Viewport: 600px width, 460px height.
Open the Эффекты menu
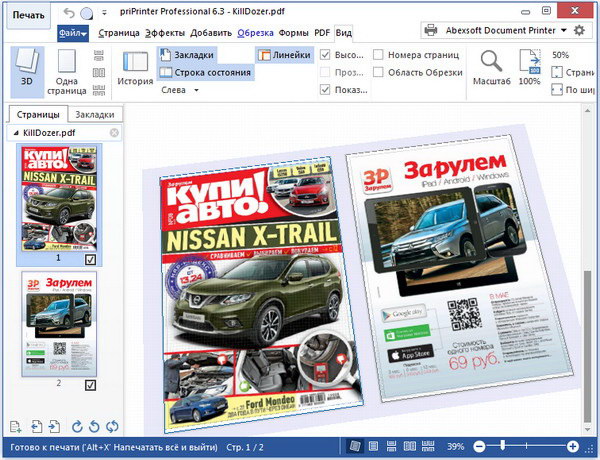164,32
